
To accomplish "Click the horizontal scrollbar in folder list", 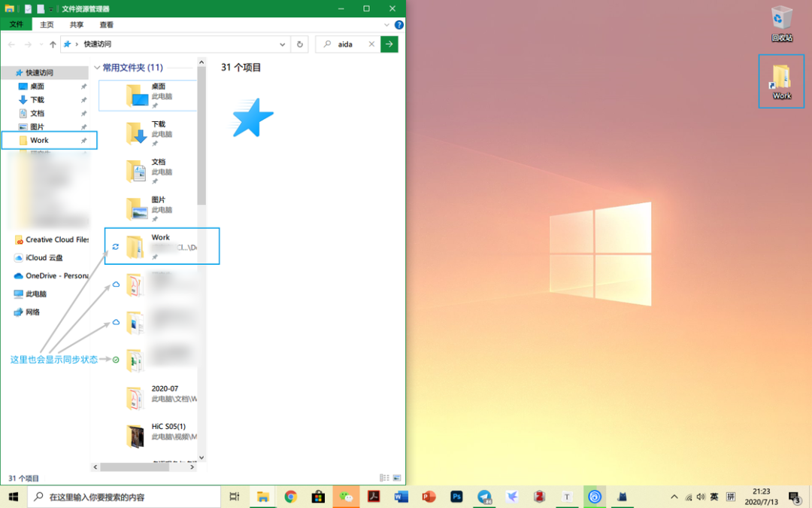I will (x=135, y=467).
